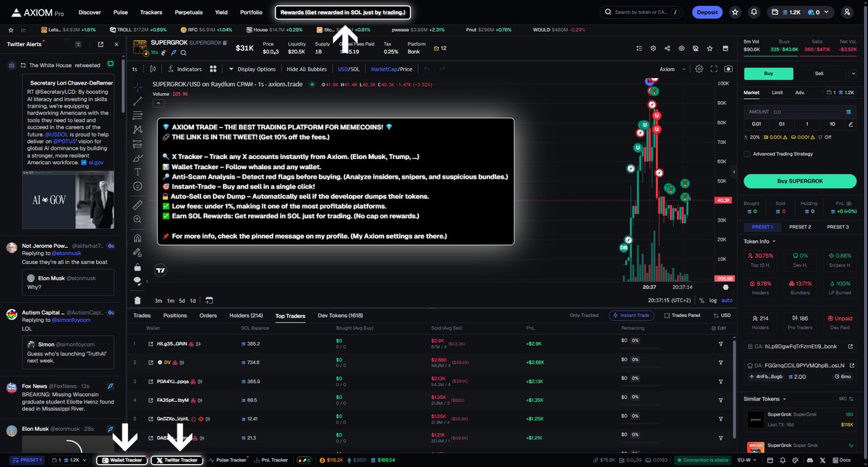
Task: Select the 5d chart range
Action: pyautogui.click(x=182, y=300)
